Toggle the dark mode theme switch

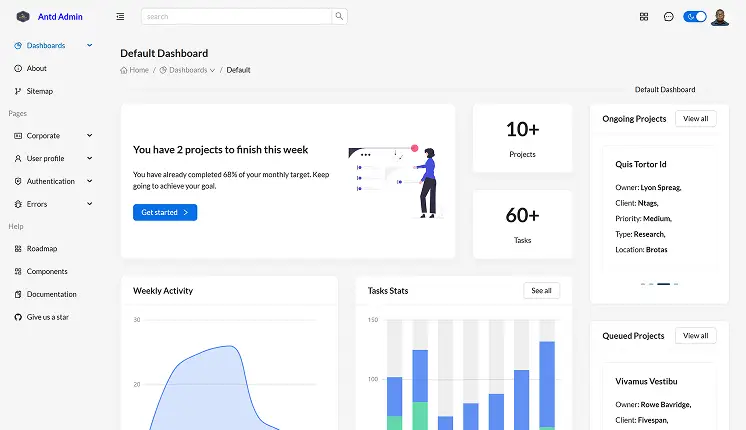tap(695, 17)
